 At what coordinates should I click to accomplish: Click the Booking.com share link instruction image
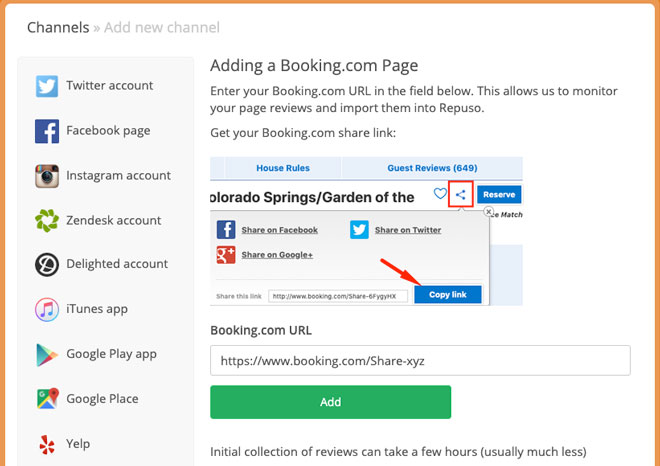coord(366,231)
